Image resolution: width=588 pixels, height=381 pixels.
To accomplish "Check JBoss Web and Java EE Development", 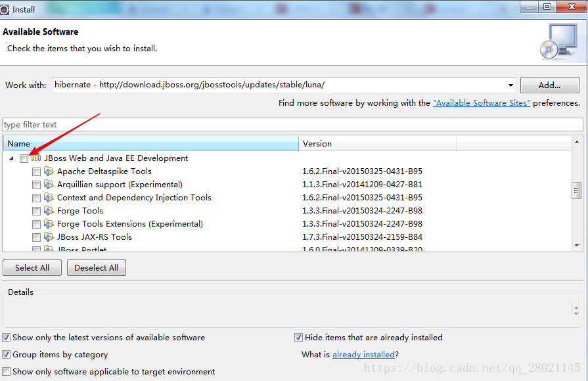I will 24,158.
